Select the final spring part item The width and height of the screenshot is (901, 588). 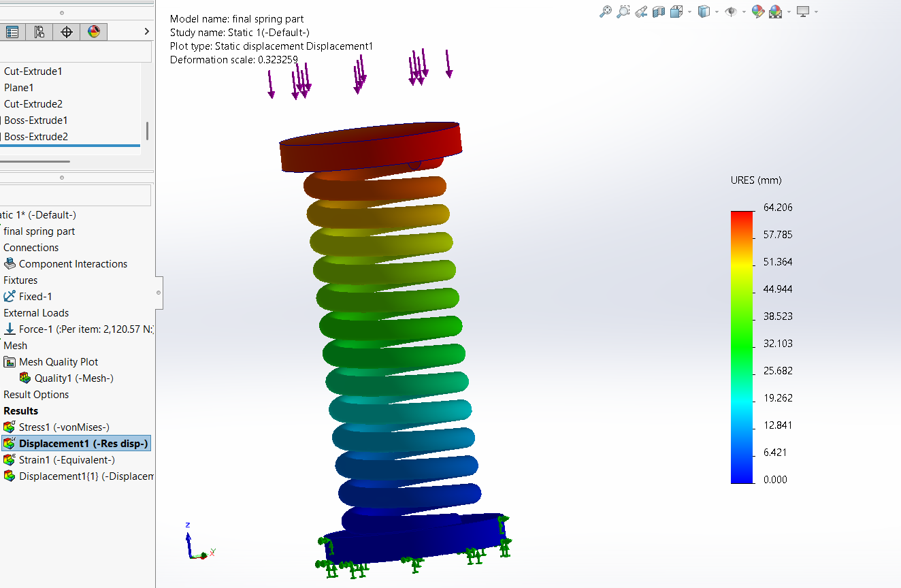tap(39, 231)
